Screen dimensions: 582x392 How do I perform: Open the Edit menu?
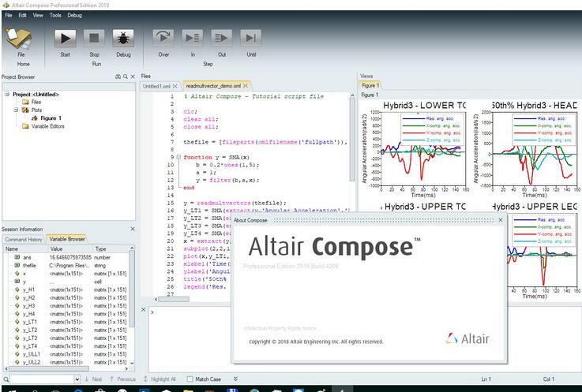click(x=23, y=15)
